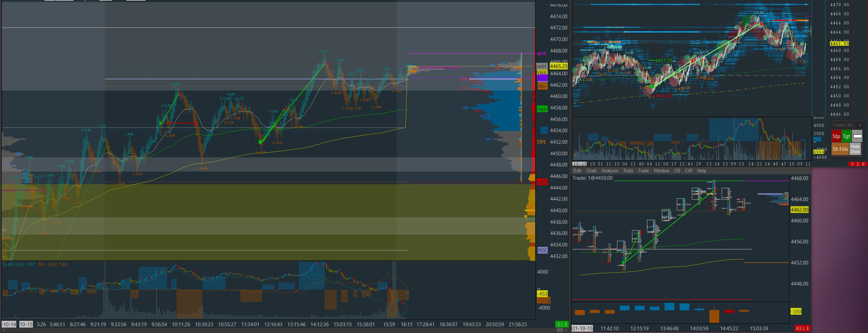
Task: Click the green 3 L E status indicator
Action: (562, 325)
